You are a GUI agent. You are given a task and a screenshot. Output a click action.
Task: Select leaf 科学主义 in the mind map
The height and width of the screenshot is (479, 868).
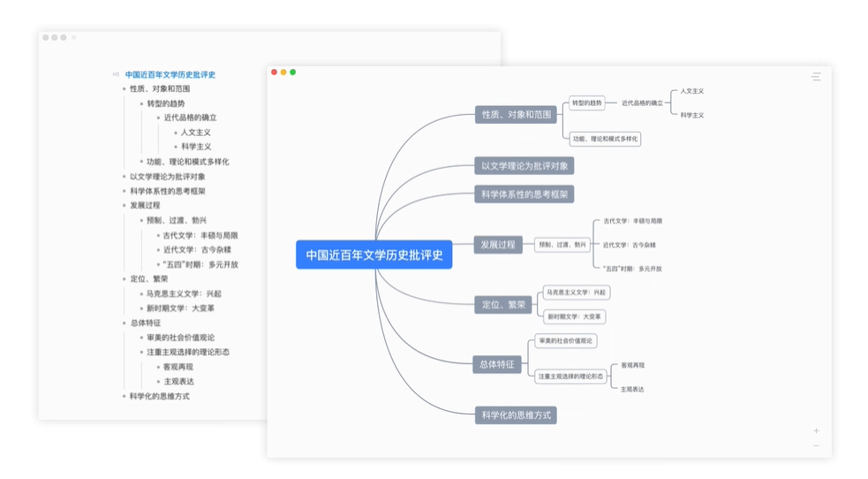point(692,115)
